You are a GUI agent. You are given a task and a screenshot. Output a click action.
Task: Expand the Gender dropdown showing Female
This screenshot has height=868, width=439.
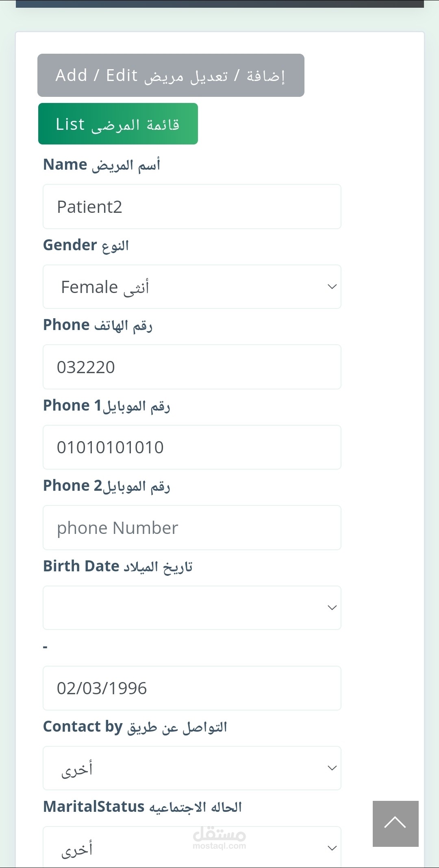click(192, 287)
